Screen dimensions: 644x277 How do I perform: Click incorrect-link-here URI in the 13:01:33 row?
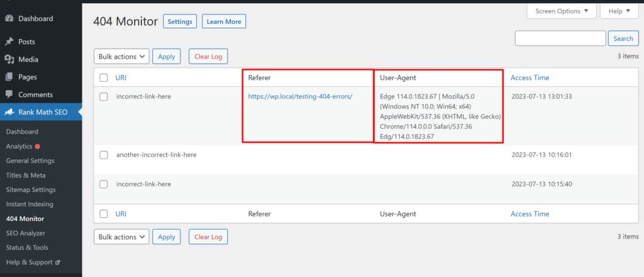point(144,96)
